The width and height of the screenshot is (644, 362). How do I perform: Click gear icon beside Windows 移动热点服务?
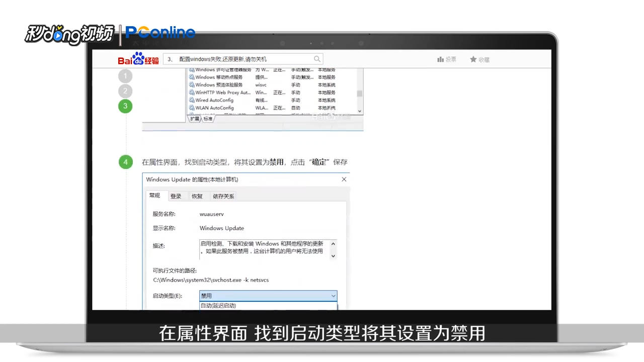pyautogui.click(x=192, y=77)
